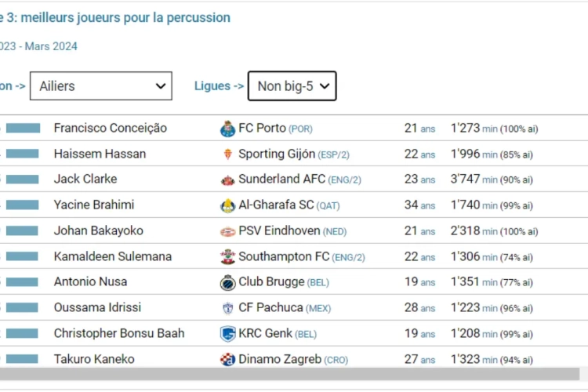This screenshot has height=392, width=588.
Task: Click the Southampton FC club crest
Action: click(x=227, y=257)
